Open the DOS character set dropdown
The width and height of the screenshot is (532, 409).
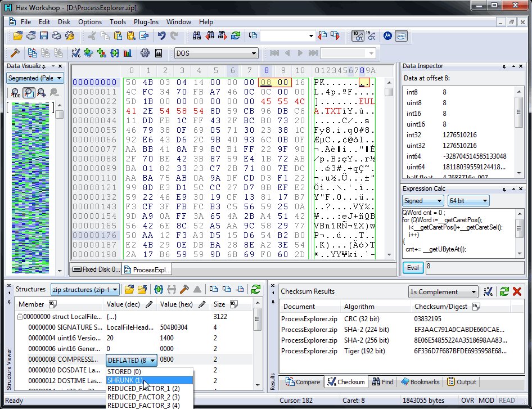pos(254,53)
